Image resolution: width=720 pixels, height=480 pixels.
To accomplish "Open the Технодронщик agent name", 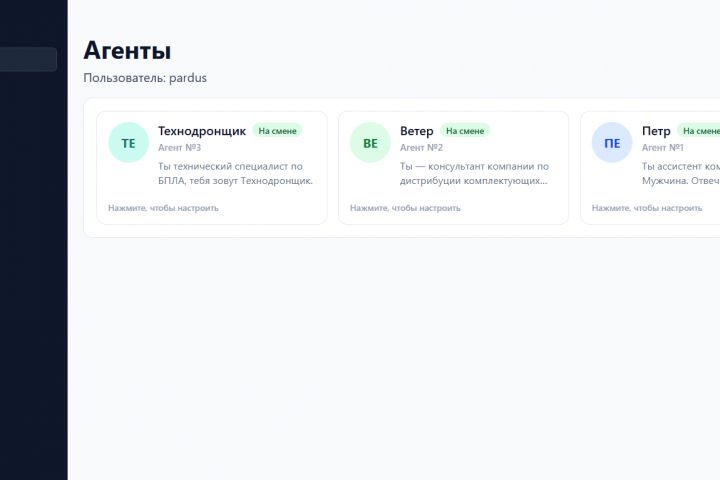I will click(202, 131).
